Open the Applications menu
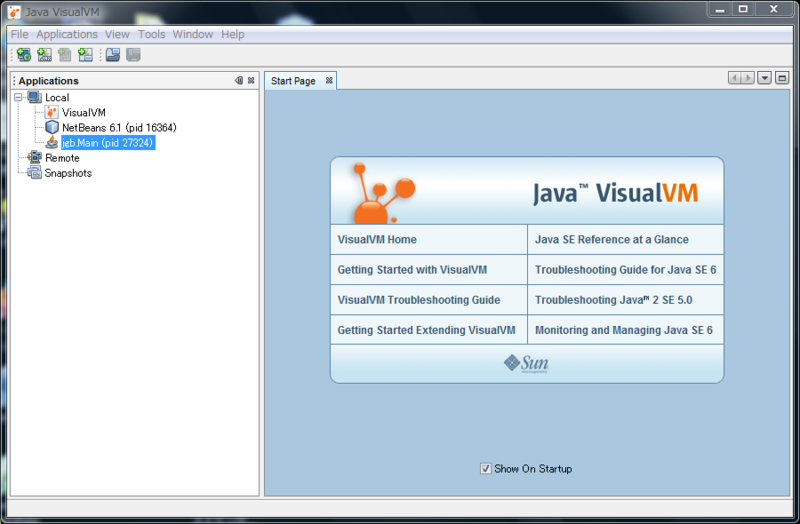Image resolution: width=800 pixels, height=524 pixels. click(x=67, y=34)
